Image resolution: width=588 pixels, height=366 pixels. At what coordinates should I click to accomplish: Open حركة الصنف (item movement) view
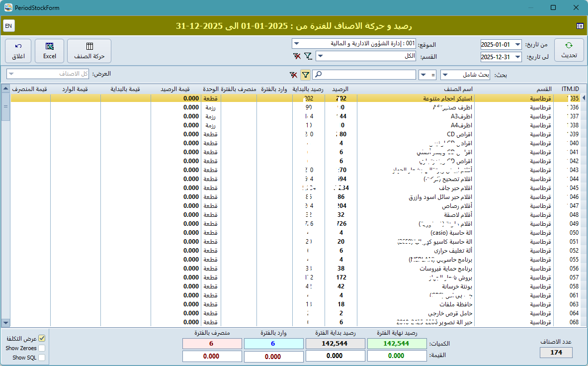[x=89, y=50]
